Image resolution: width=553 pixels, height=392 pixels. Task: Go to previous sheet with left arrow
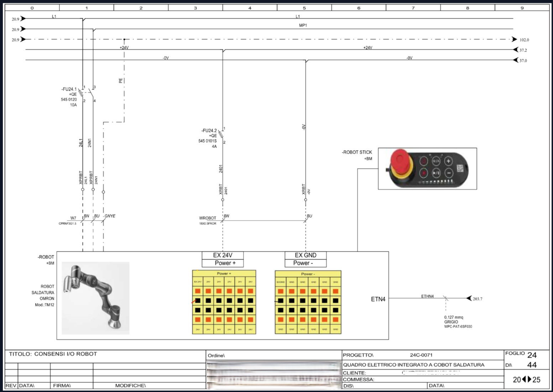[524, 379]
